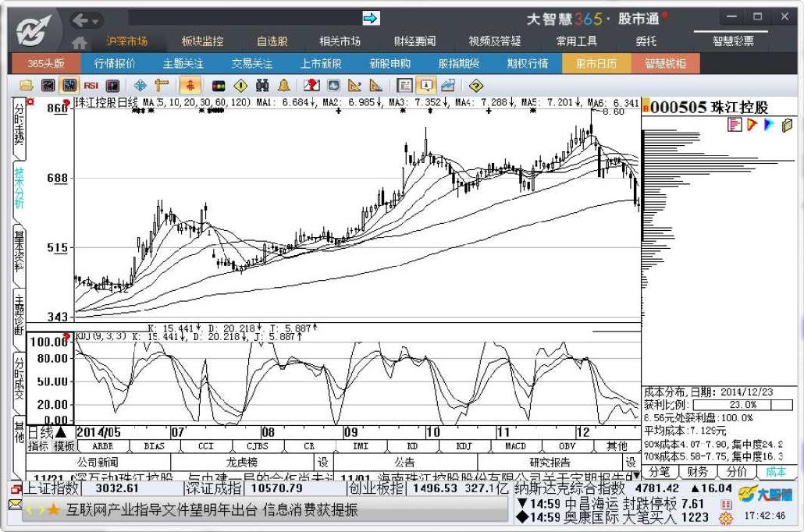Switch to the 分笔 tab in right panel
This screenshot has width=804, height=532.
[x=660, y=471]
